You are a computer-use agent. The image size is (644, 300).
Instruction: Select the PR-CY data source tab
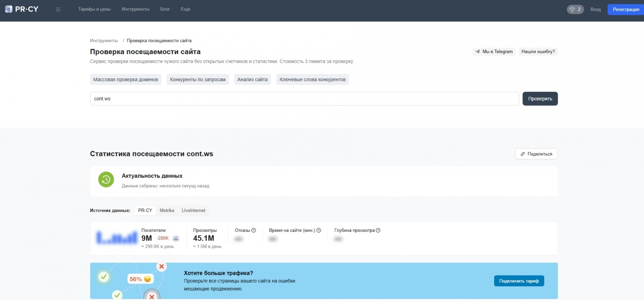tap(145, 210)
